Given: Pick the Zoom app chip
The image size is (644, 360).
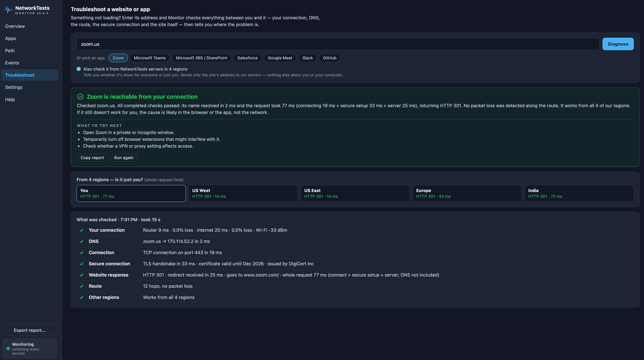Looking at the screenshot, I should pos(118,58).
